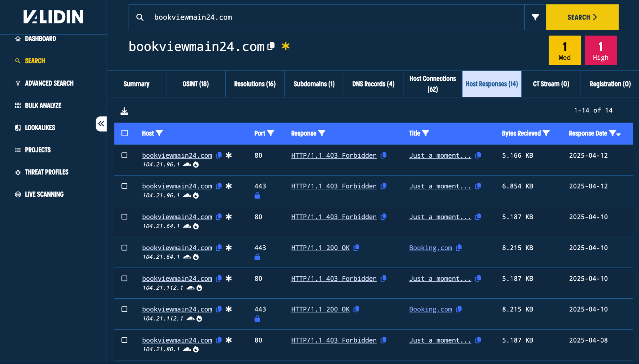Check the port 443 row for 104.21.64.1
639x364 pixels.
click(125, 247)
